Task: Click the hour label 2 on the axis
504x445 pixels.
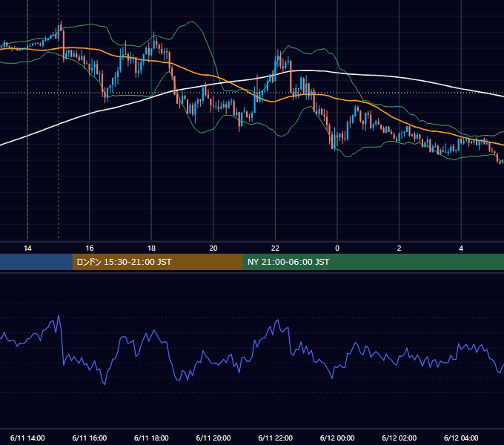Action: coord(399,248)
